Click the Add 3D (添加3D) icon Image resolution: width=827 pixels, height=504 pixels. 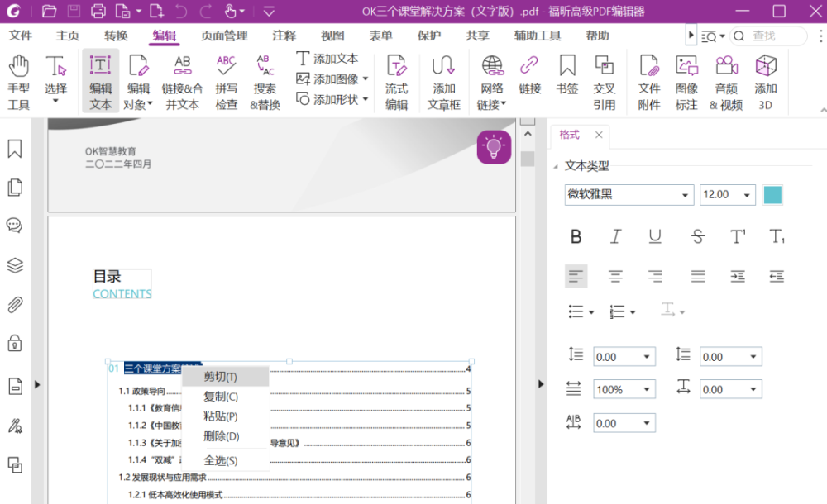coord(765,82)
